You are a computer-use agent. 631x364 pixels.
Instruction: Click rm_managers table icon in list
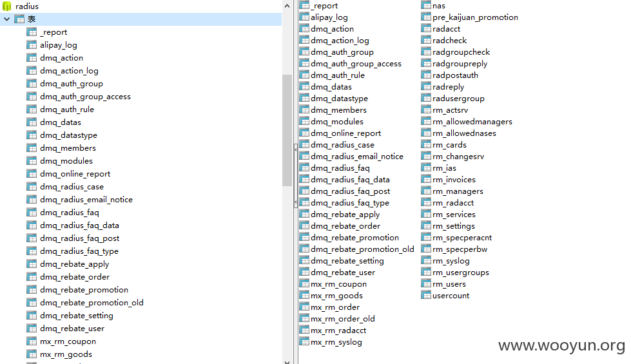point(426,191)
